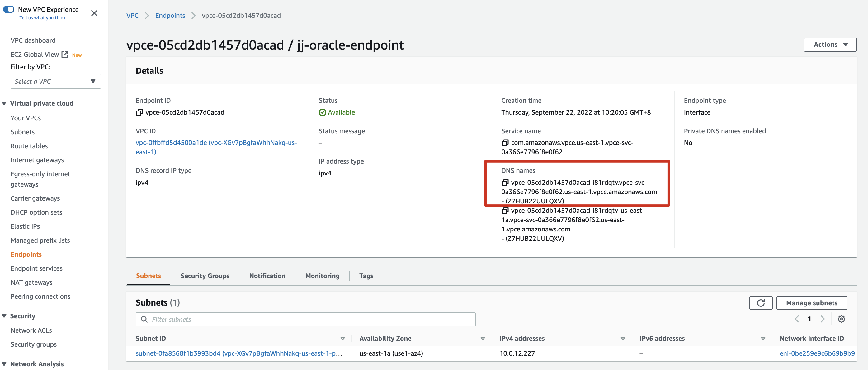Image resolution: width=868 pixels, height=370 pixels.
Task: Open the Notification tab
Action: click(267, 276)
